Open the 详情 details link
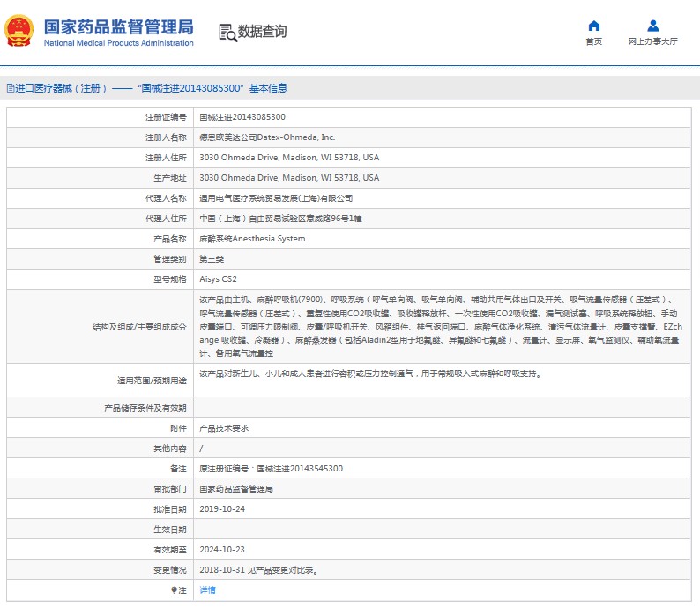This screenshot has width=700, height=608. (x=207, y=589)
